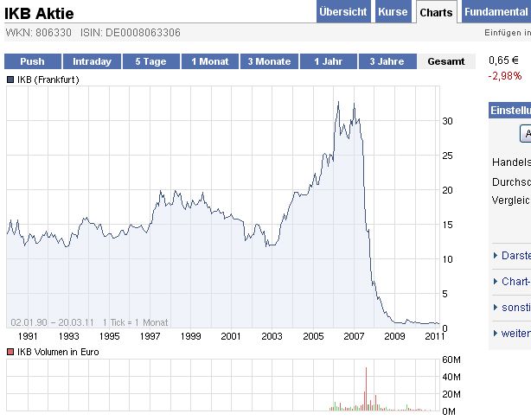Switch chart to 3 Jahre
The width and height of the screenshot is (531, 420).
point(387,61)
